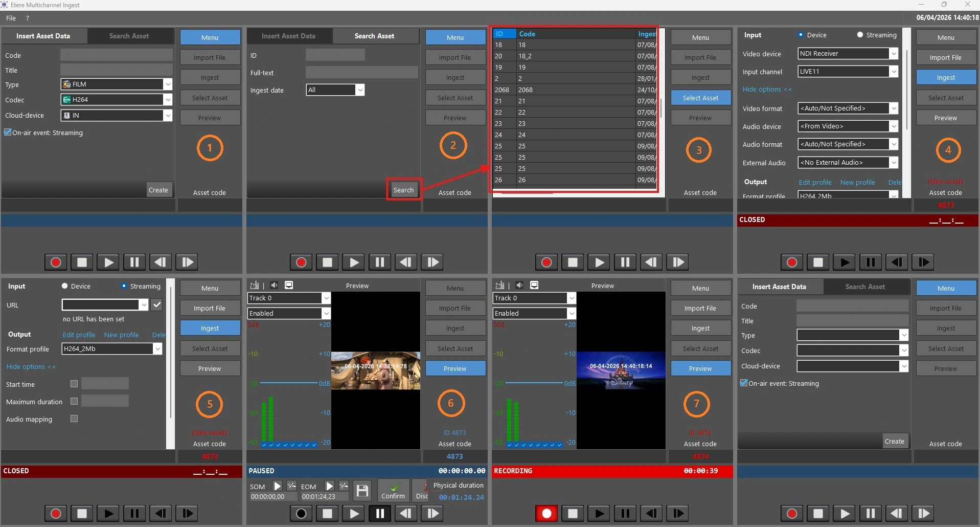The image size is (980, 527).
Task: Click the Search button in channel 2
Action: pyautogui.click(x=403, y=190)
